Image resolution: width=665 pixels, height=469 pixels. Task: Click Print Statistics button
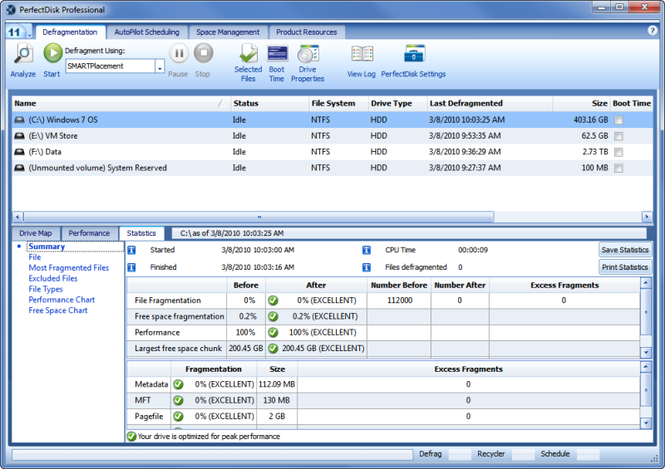[625, 268]
